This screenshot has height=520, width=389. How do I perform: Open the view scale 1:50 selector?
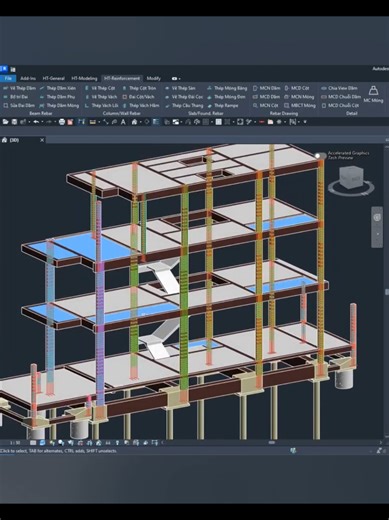[15, 443]
